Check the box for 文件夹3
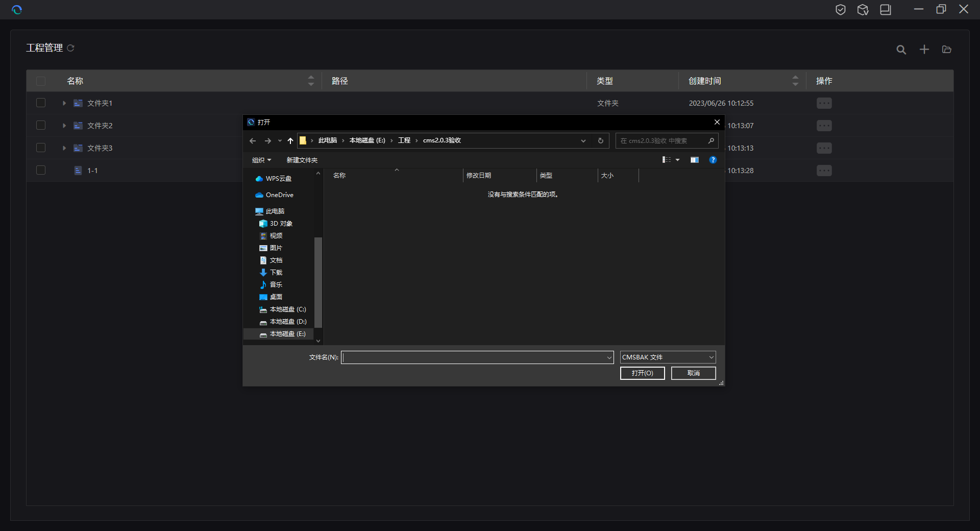This screenshot has height=531, width=980. click(41, 148)
